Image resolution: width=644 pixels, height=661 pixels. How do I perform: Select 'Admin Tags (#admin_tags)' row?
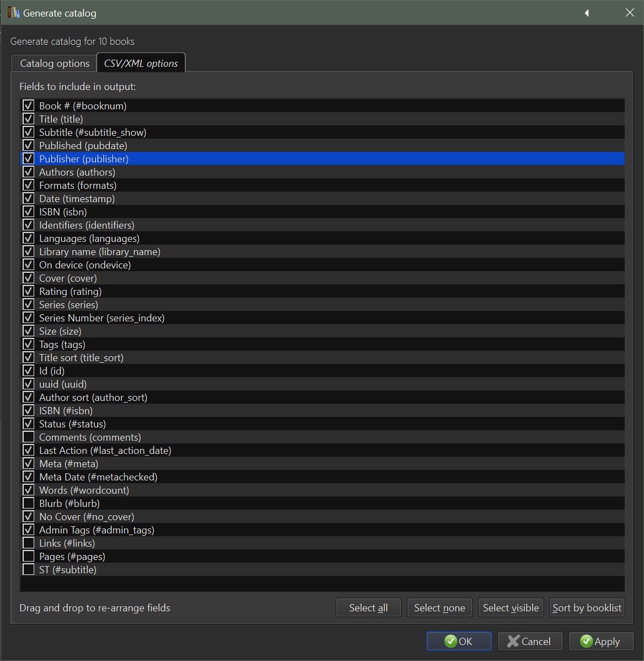pos(323,530)
